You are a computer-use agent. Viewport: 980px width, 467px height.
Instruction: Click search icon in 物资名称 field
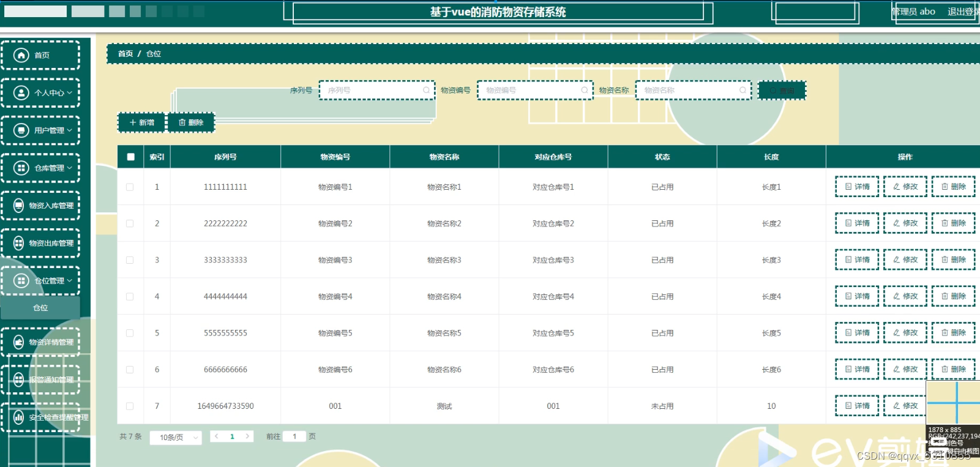click(x=742, y=90)
